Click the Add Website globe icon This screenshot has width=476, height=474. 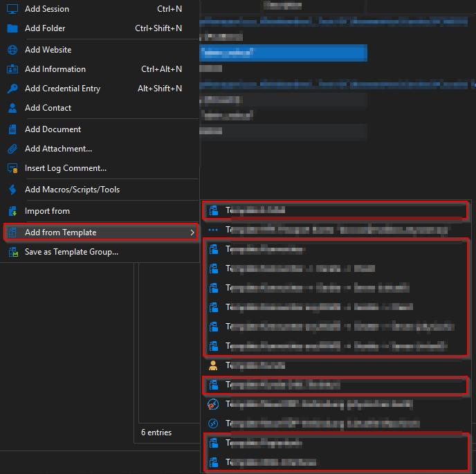[12, 50]
